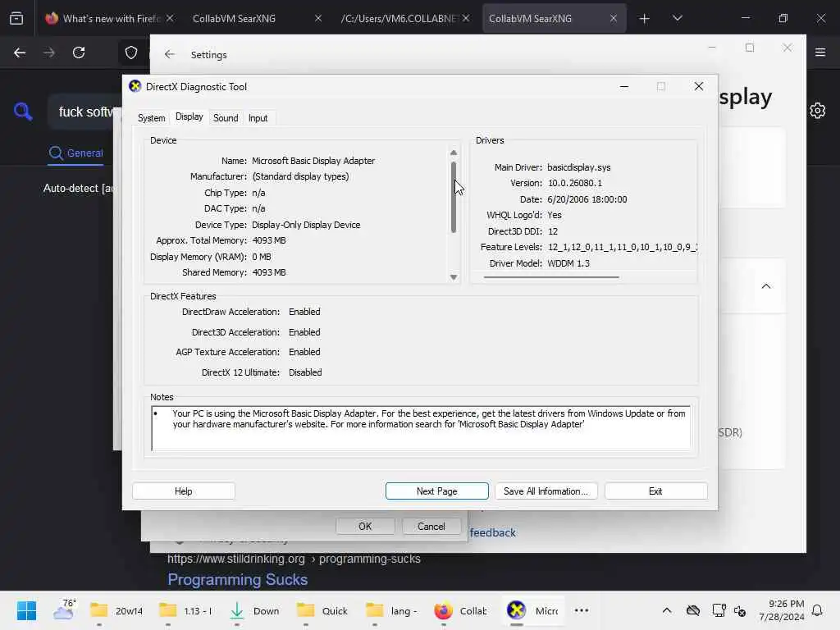
Task: Open the notifications bell icon
Action: click(817, 610)
